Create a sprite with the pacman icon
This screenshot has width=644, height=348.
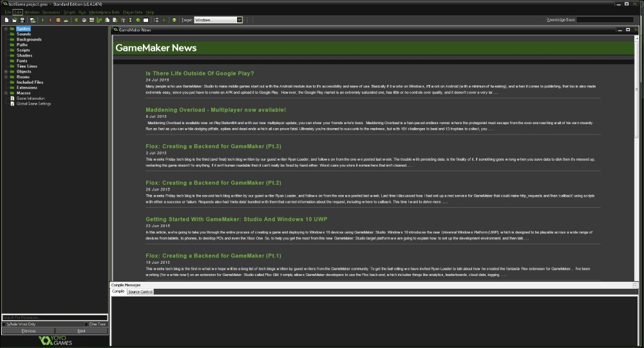(77, 20)
